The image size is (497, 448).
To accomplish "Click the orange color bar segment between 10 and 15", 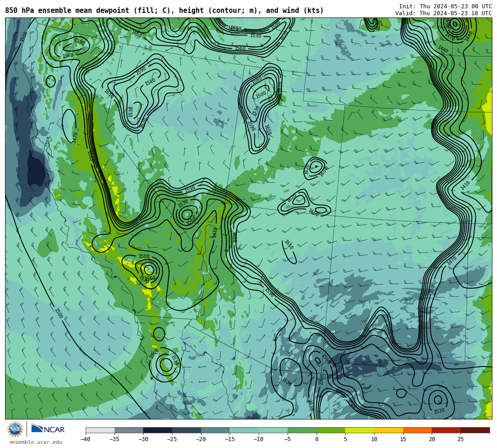I will (388, 430).
